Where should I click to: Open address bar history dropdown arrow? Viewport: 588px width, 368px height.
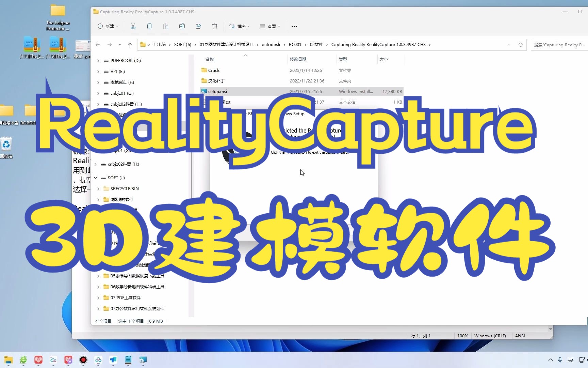(509, 45)
